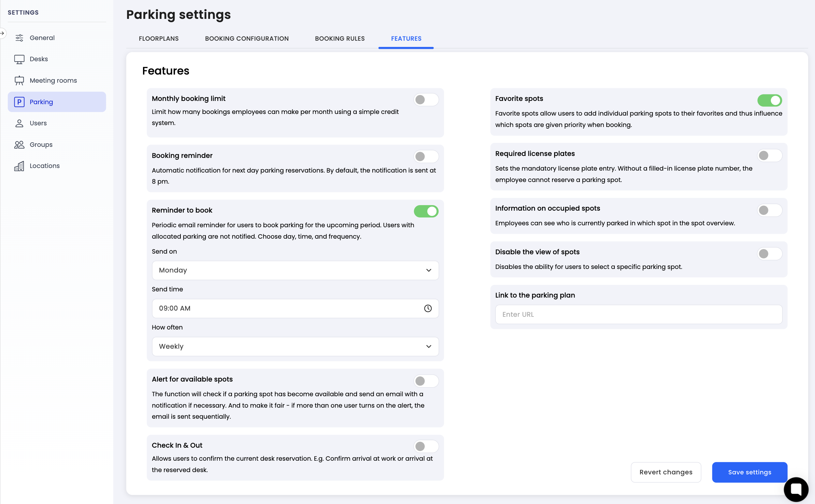Screen dimensions: 815x504
Task: Click the Users person icon
Action: 19,123
